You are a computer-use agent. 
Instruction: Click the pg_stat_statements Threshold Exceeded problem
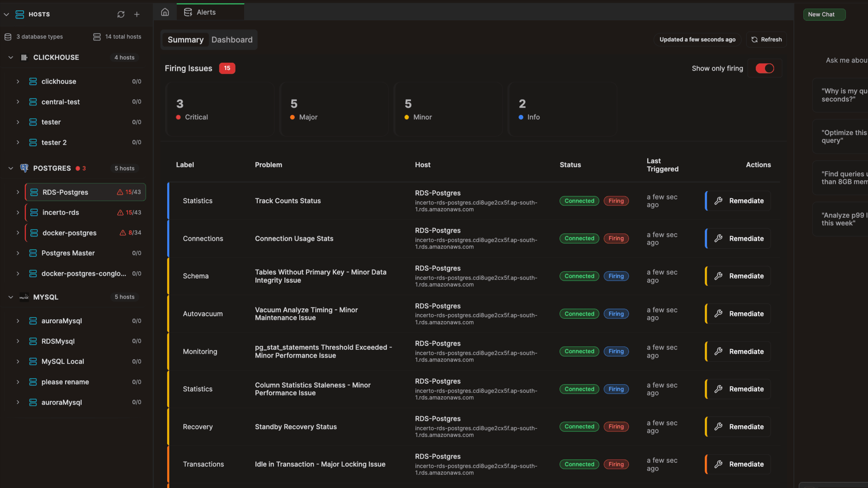point(323,352)
